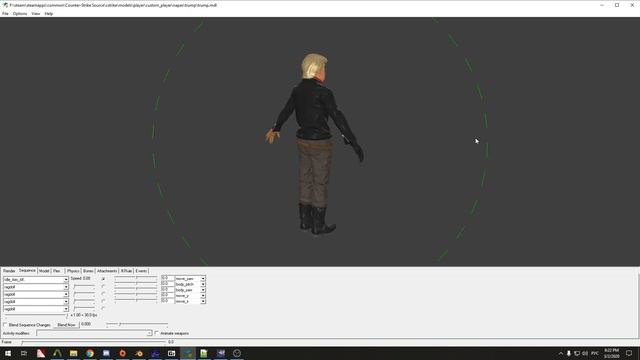Open the notification center icon

629,353
